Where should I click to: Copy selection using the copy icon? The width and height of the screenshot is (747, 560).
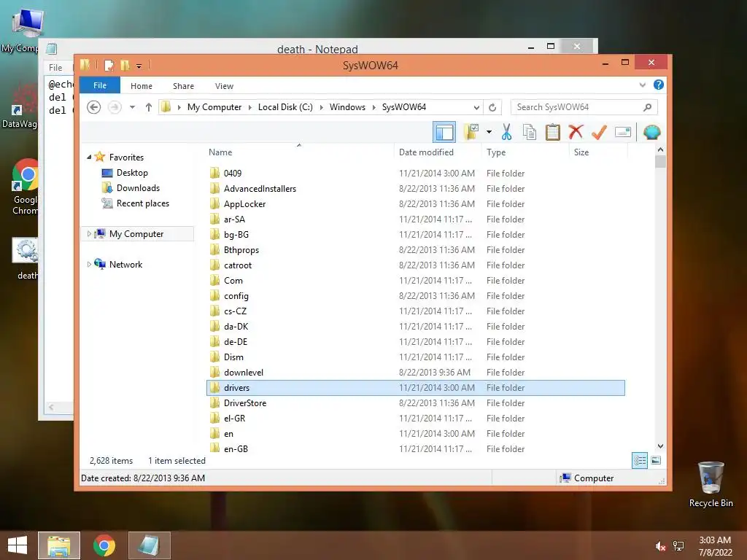530,132
